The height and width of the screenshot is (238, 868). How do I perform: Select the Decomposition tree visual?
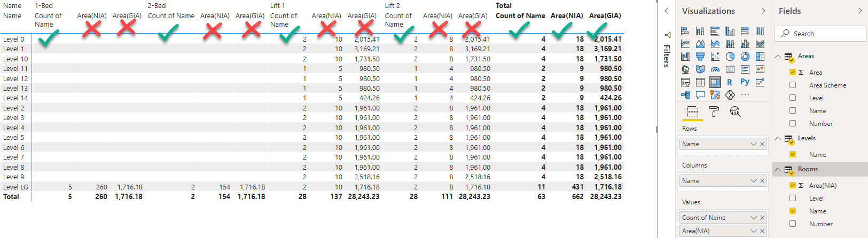pos(685,95)
